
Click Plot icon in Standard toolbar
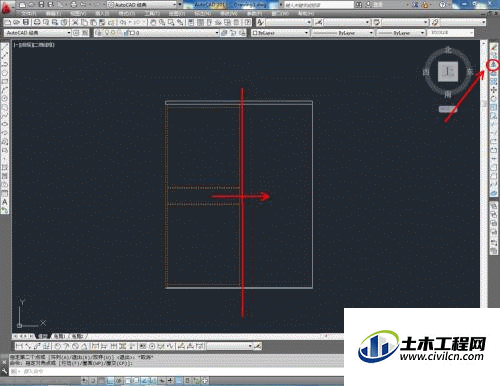click(37, 22)
